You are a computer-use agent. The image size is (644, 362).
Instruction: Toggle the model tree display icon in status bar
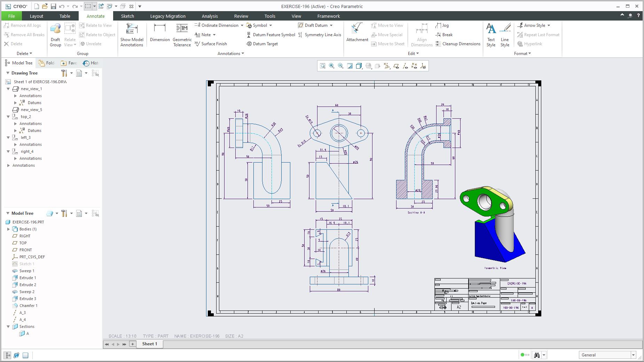point(7,355)
